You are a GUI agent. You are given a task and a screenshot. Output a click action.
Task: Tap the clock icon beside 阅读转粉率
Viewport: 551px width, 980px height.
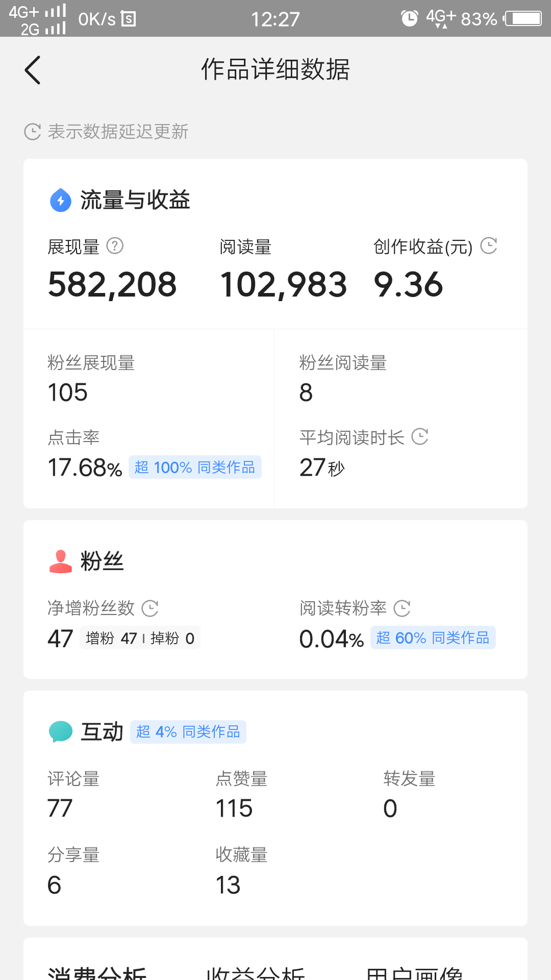[402, 608]
